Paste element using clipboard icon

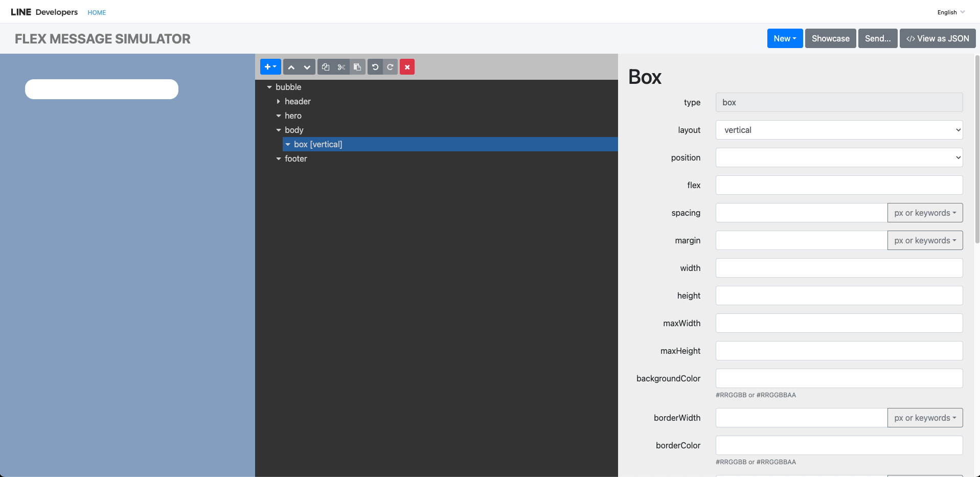point(357,67)
